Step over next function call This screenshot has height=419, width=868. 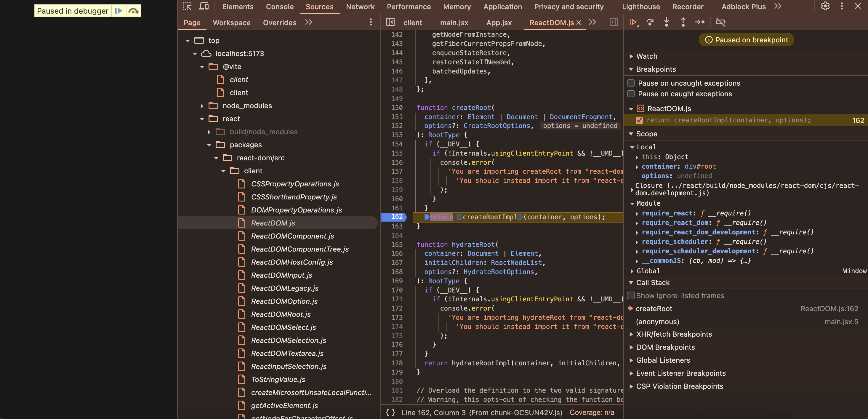(650, 22)
